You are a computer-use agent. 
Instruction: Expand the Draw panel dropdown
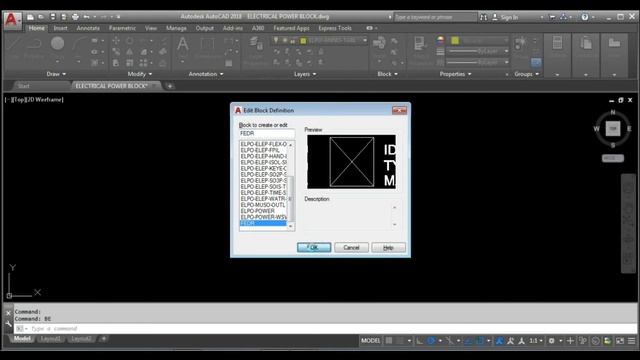point(56,74)
